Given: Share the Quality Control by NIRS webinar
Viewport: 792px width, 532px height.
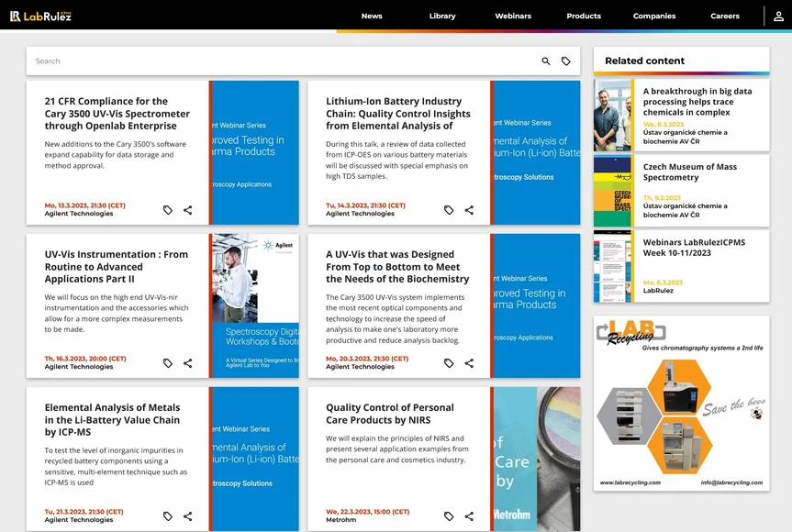Looking at the screenshot, I should 469,515.
